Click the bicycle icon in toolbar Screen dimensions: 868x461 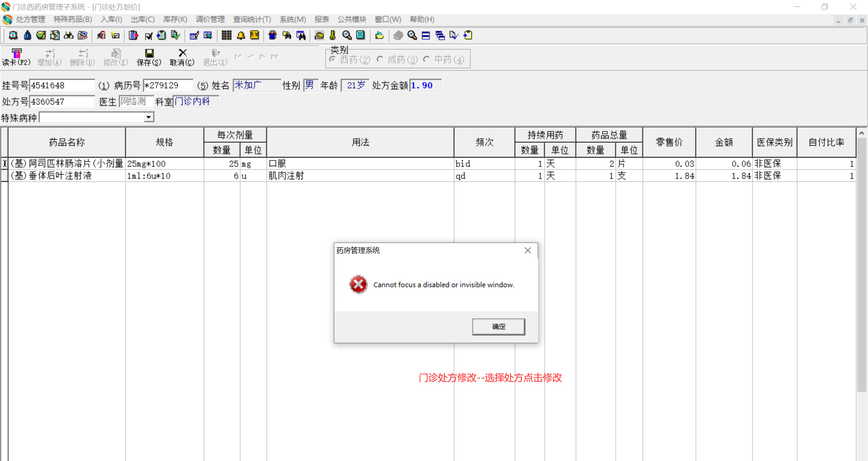(x=69, y=35)
